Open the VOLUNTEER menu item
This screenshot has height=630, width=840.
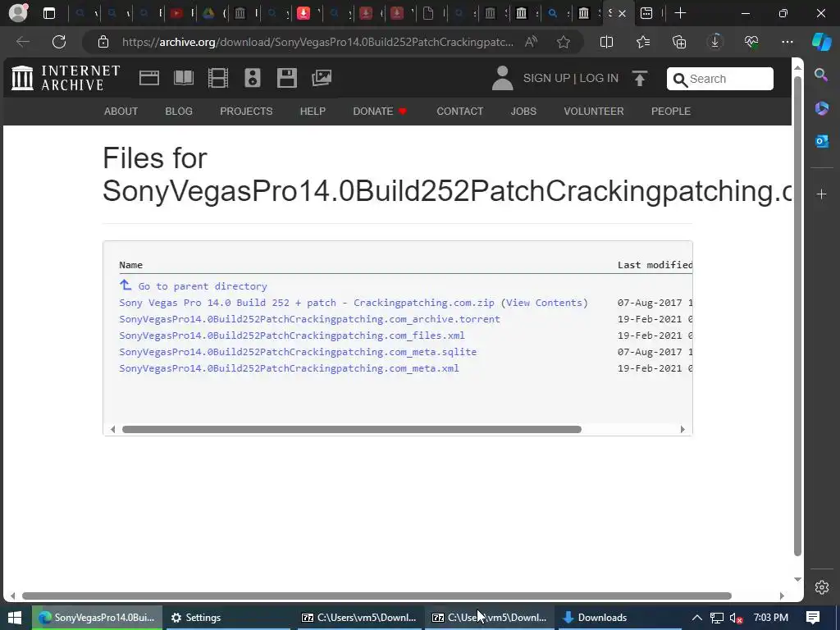[594, 111]
